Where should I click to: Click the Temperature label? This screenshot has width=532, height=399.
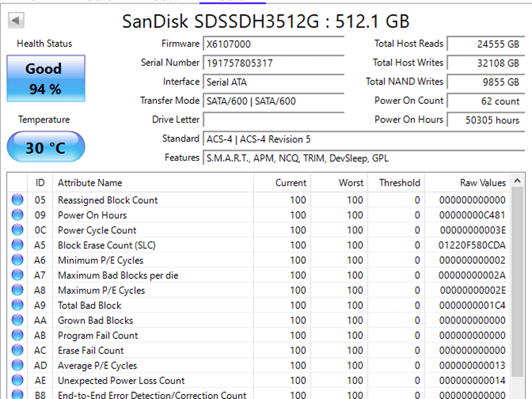[44, 119]
